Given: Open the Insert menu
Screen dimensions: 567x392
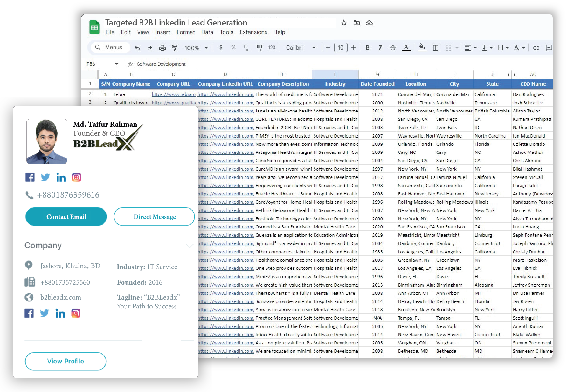Looking at the screenshot, I should click(163, 32).
